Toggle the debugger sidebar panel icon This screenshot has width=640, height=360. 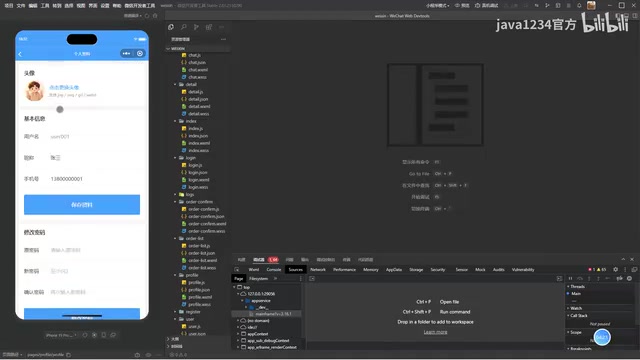pos(559,278)
